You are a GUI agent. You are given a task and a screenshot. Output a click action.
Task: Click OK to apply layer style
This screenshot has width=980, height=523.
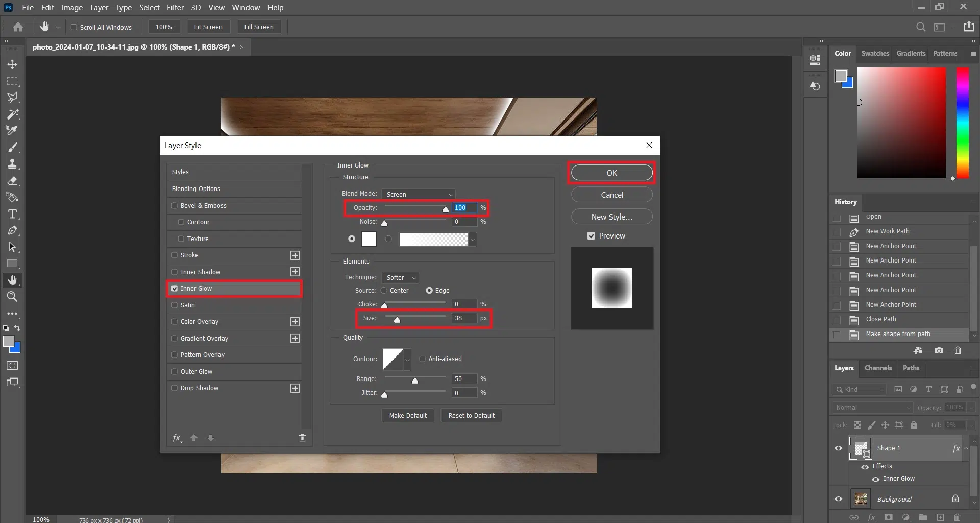click(611, 173)
